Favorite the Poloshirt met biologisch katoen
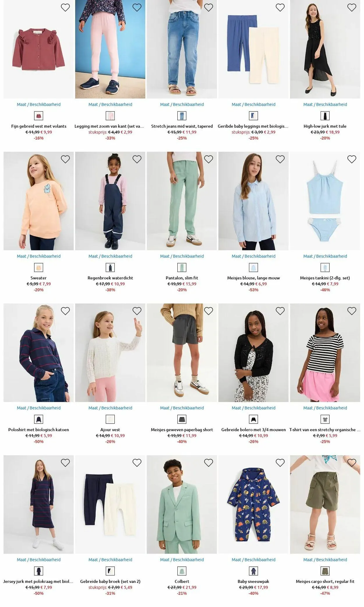The height and width of the screenshot is (607, 364). [65, 311]
